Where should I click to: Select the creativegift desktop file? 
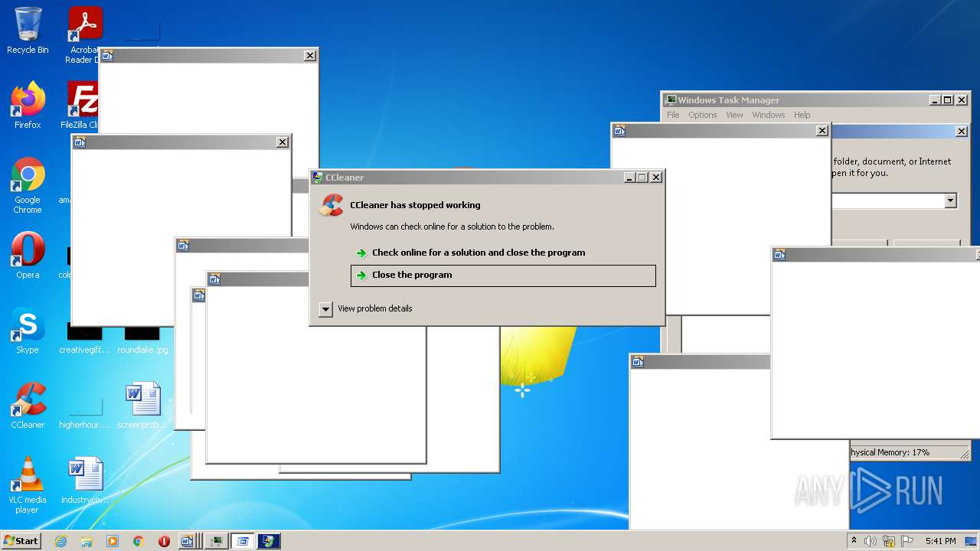[85, 341]
